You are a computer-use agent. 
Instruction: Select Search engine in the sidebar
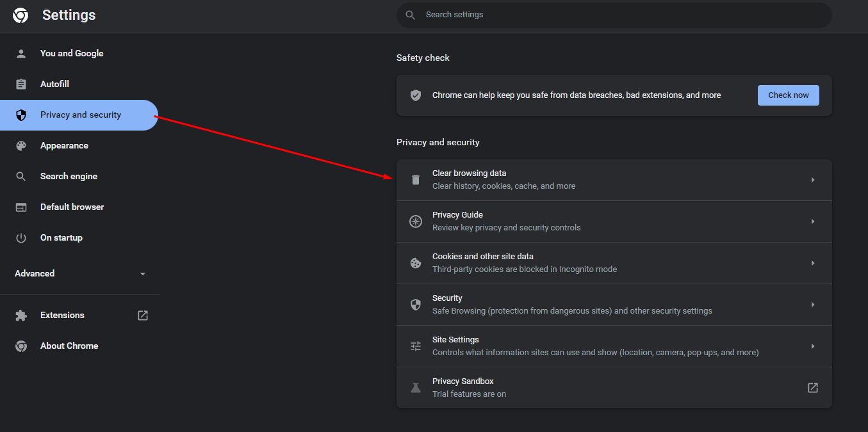pos(79,177)
